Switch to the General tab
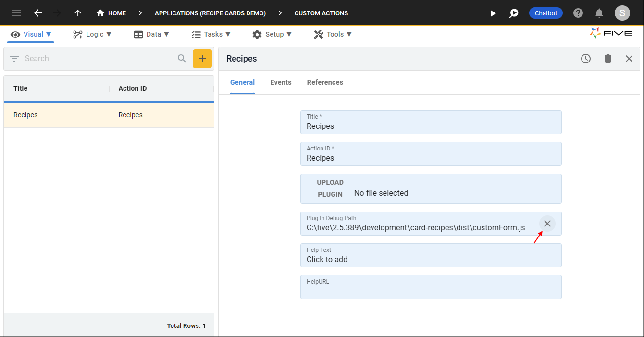The height and width of the screenshot is (337, 644). pyautogui.click(x=242, y=82)
